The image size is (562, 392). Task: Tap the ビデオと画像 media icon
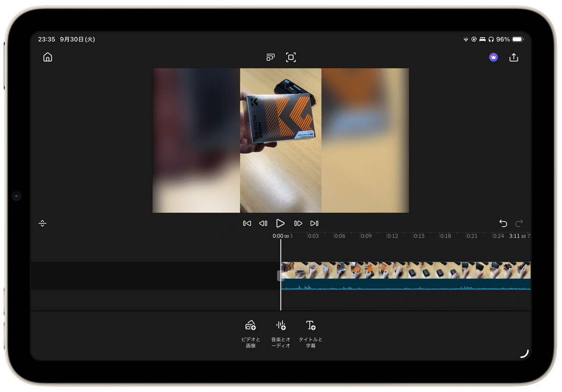pos(251,324)
